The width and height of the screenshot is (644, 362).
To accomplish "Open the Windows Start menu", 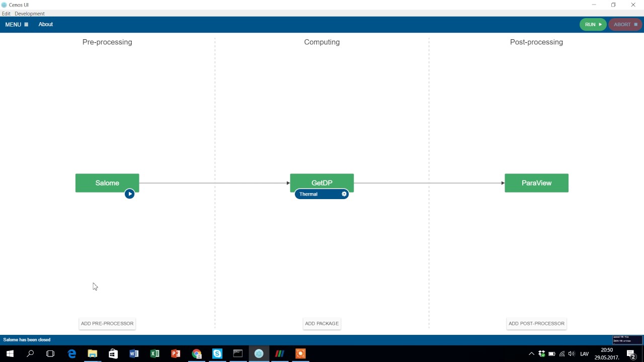I will pyautogui.click(x=10, y=353).
